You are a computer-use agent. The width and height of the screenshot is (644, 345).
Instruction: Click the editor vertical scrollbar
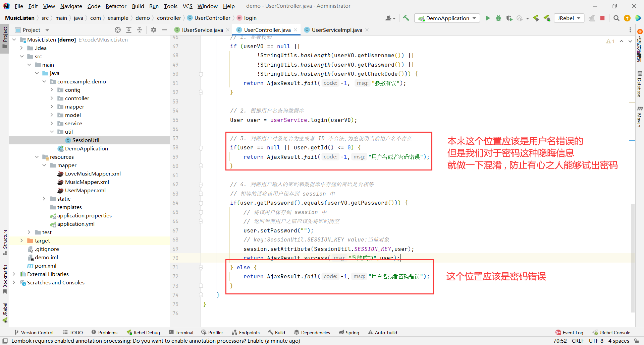coord(633,258)
